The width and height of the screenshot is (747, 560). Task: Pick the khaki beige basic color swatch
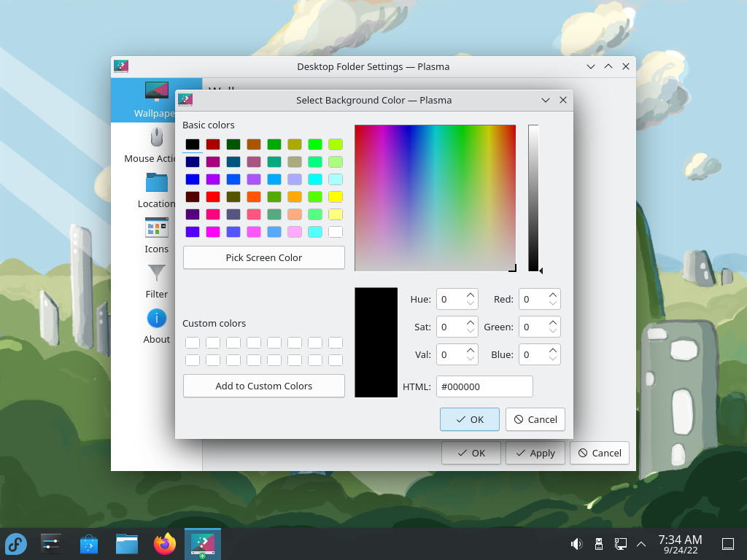tap(295, 162)
